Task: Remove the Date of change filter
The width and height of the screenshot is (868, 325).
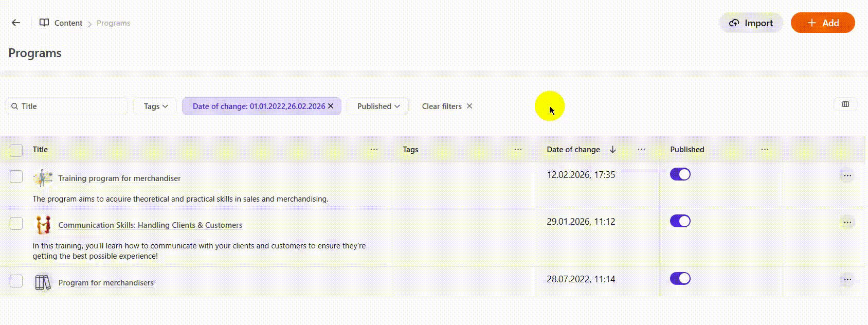Action: coord(331,106)
